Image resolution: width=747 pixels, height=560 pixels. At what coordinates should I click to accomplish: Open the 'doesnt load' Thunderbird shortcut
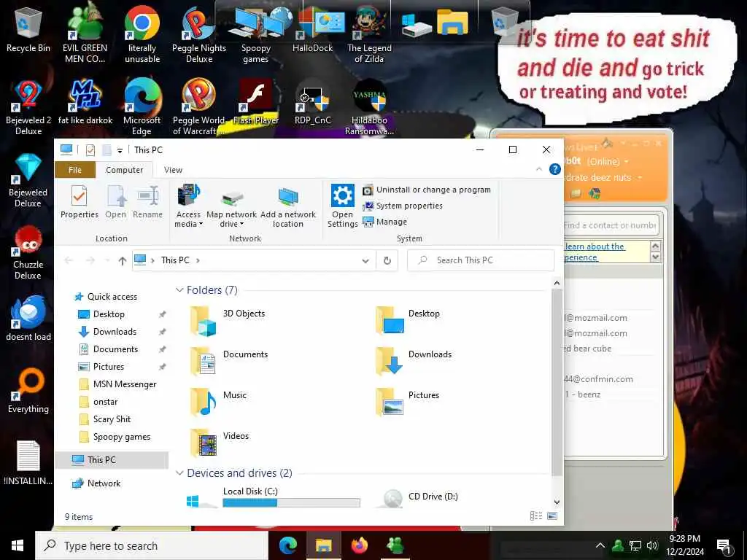pos(28,318)
